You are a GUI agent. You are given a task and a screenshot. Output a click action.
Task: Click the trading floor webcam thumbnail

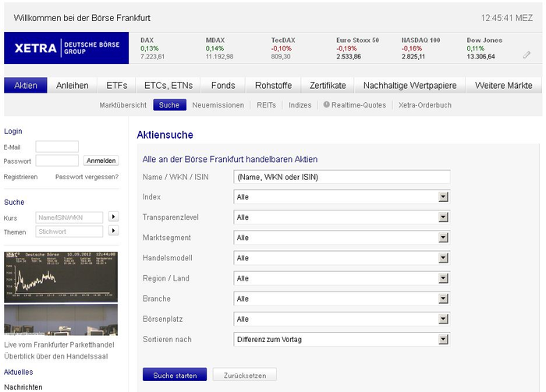(61, 320)
